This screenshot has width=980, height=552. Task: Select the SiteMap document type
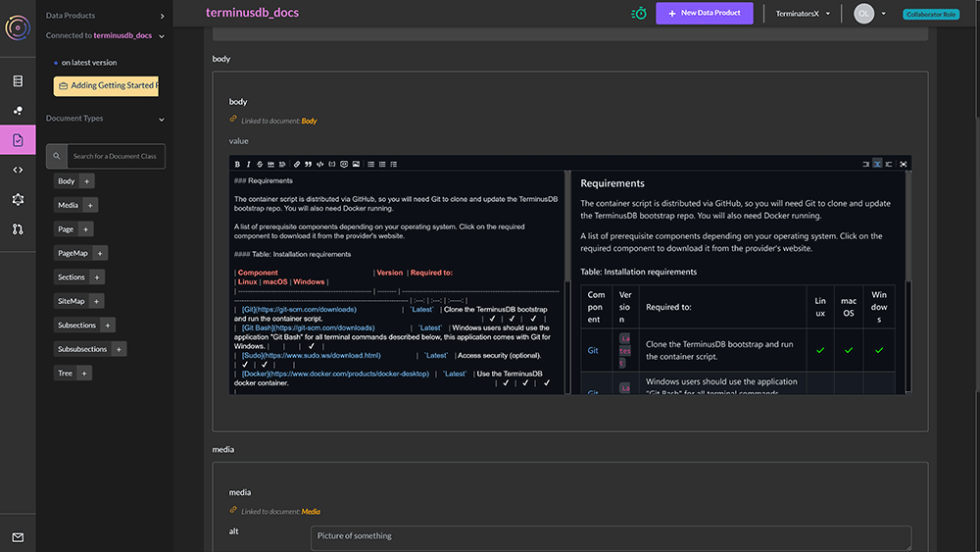71,301
